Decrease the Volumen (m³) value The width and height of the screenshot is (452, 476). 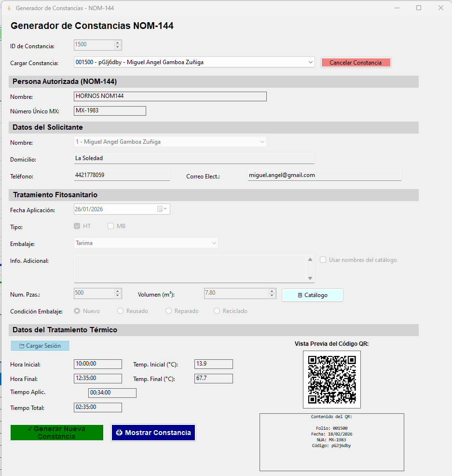pos(272,295)
